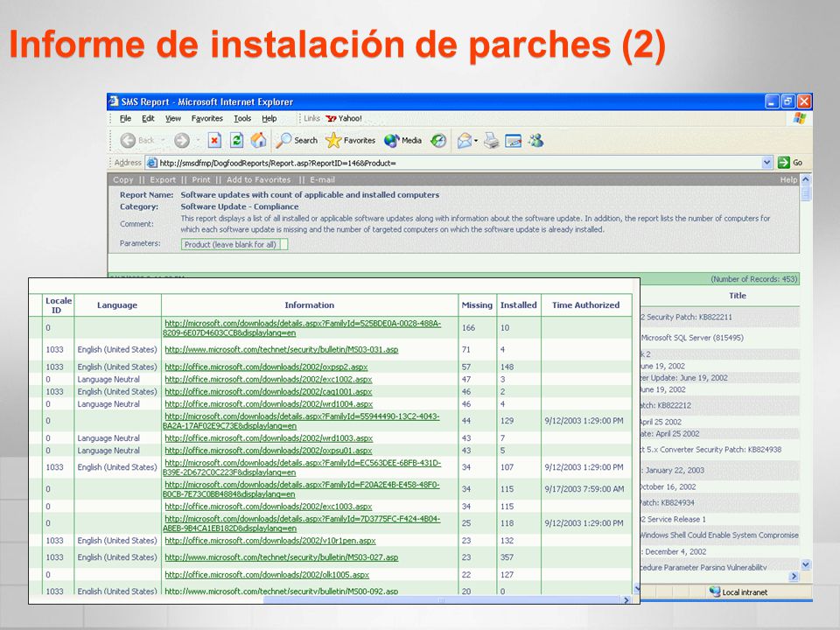Click the Yahoo! link in Links bar
Image resolution: width=840 pixels, height=630 pixels.
tap(344, 118)
